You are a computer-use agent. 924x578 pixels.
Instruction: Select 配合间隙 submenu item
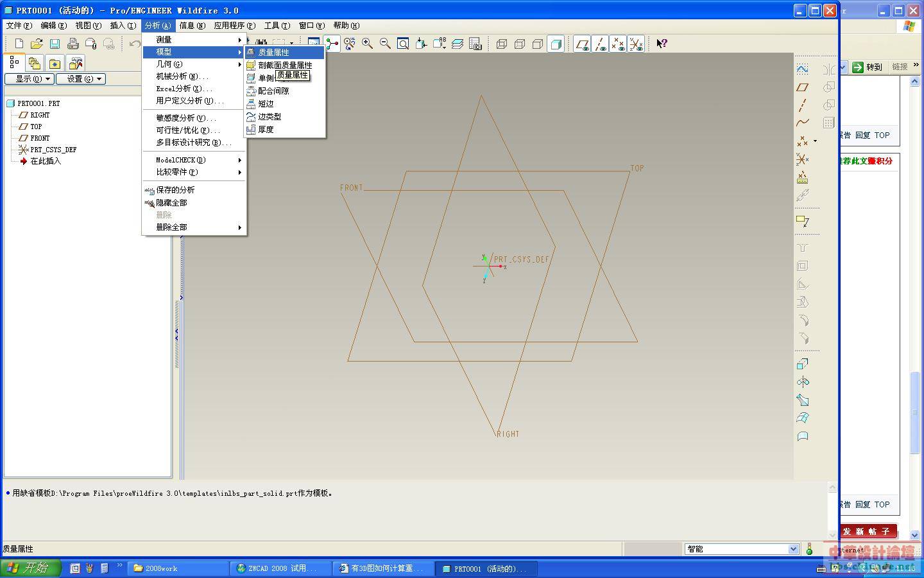pos(285,91)
